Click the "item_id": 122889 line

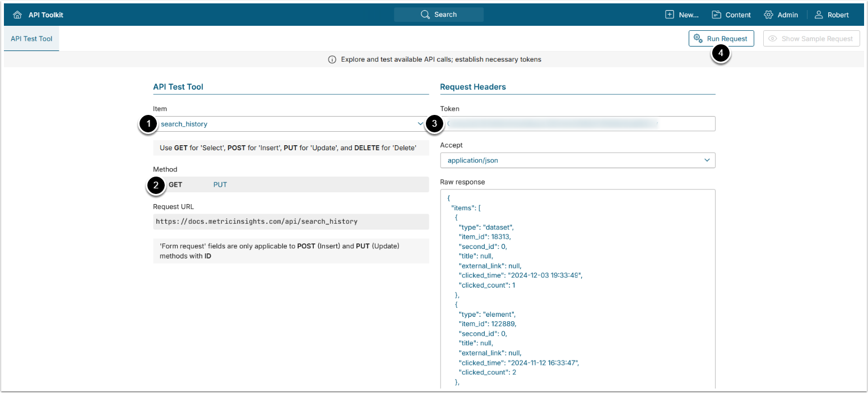pyautogui.click(x=488, y=323)
